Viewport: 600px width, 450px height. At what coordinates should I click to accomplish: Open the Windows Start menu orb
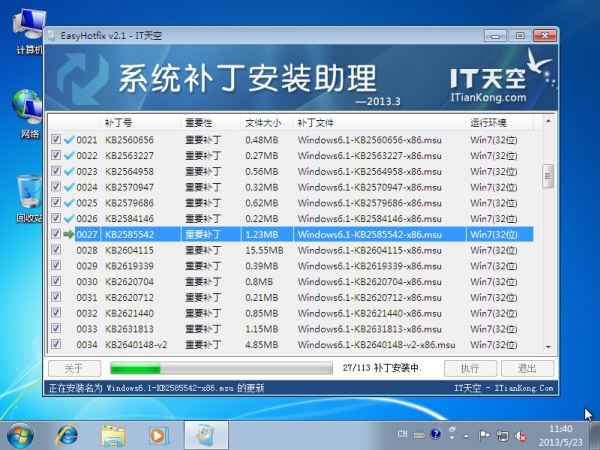pyautogui.click(x=20, y=435)
